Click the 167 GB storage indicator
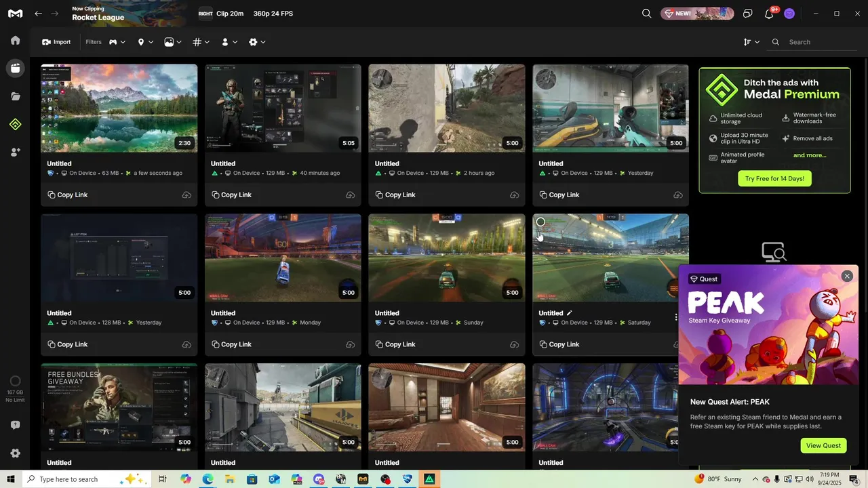The image size is (868, 488). (x=15, y=389)
